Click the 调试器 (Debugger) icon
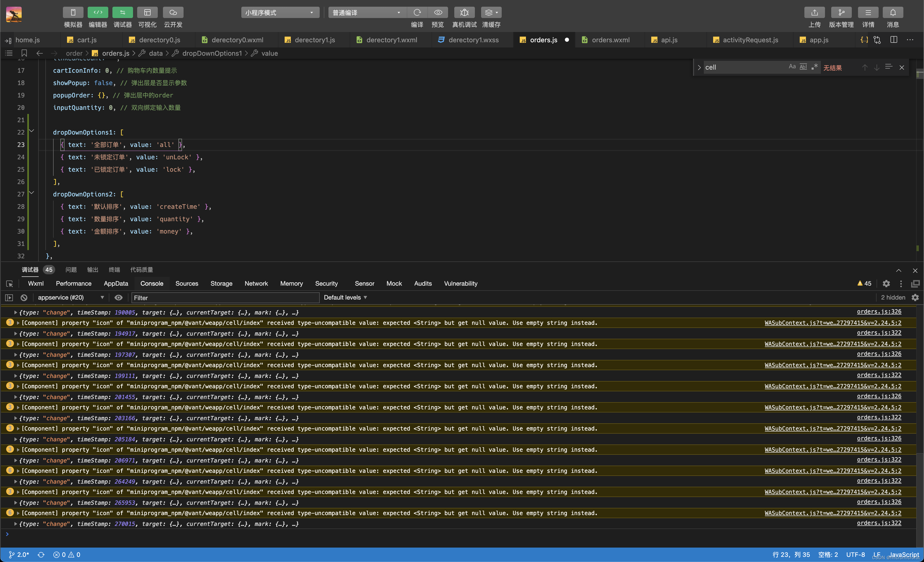This screenshot has height=562, width=924. pos(122,12)
